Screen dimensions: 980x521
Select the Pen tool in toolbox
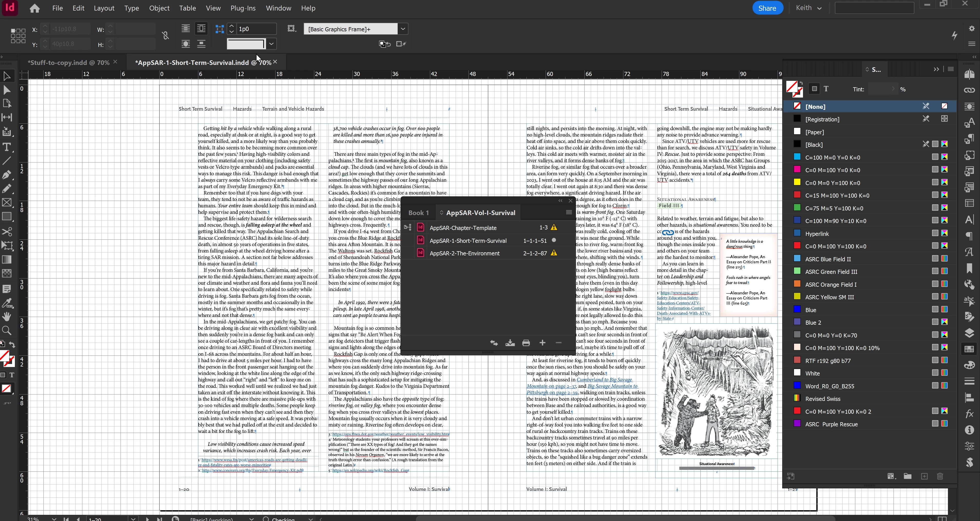point(6,175)
